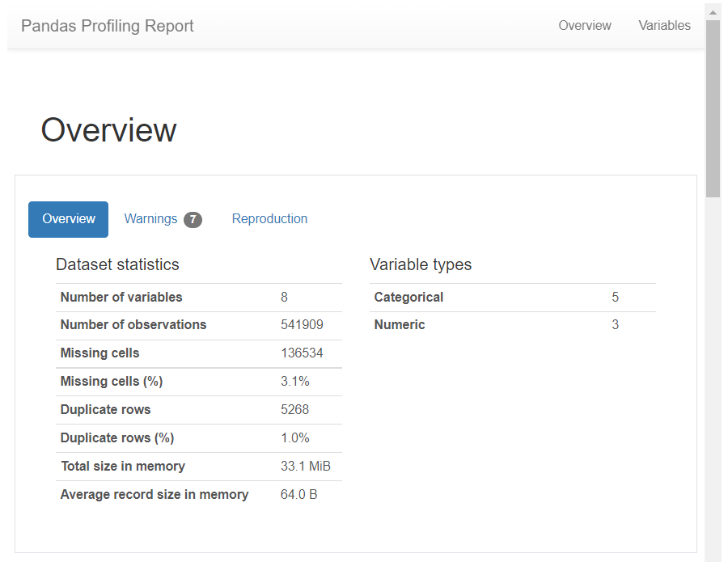Click the large Overview page heading
This screenshot has height=562, width=728.
(108, 130)
